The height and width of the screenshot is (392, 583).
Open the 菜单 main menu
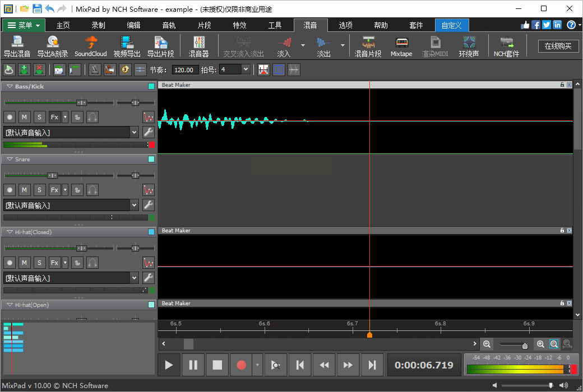click(24, 25)
